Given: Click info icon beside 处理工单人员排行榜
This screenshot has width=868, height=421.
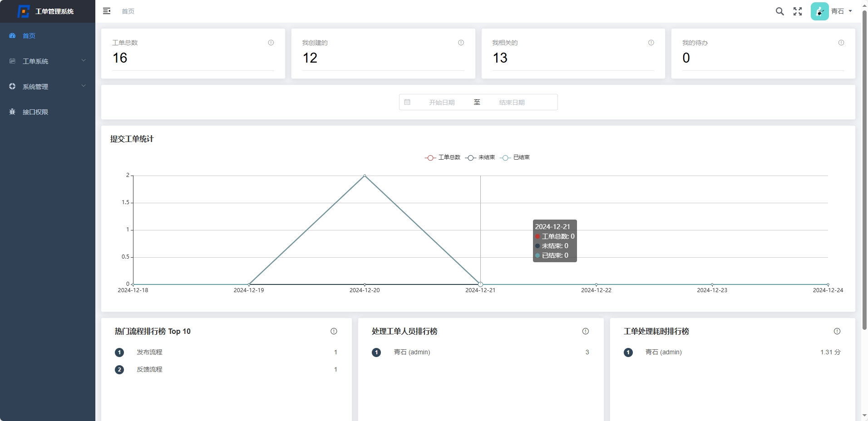Looking at the screenshot, I should tap(586, 331).
